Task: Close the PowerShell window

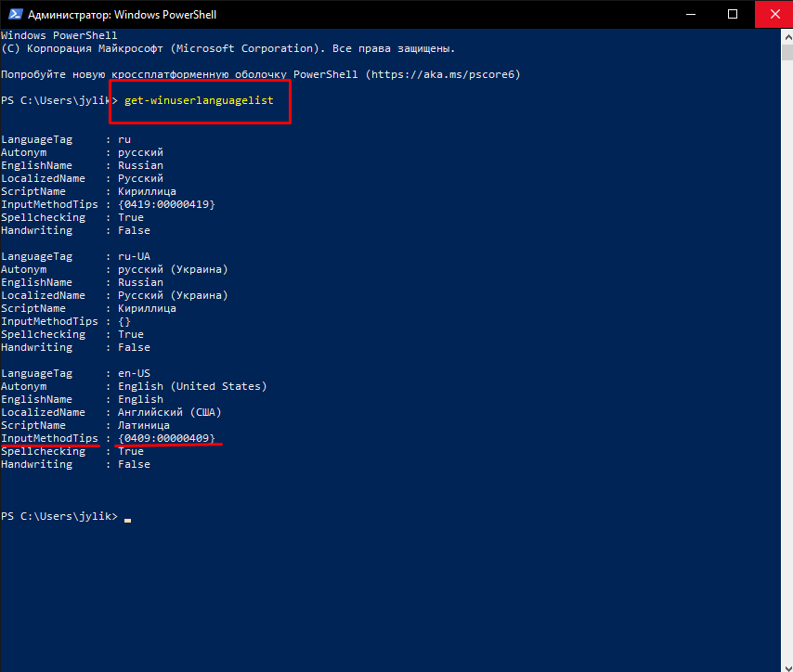Action: (773, 14)
